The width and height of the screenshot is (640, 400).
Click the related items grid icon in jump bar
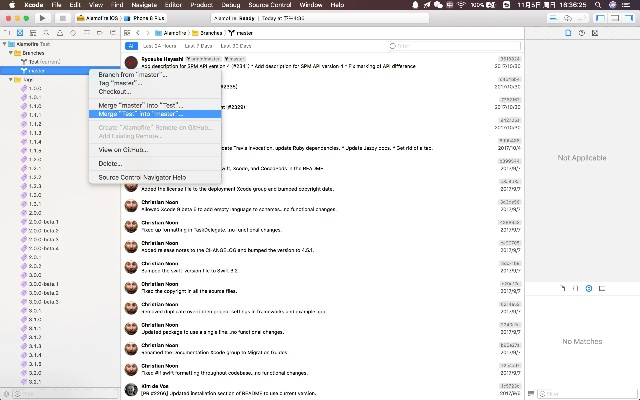[x=127, y=33]
